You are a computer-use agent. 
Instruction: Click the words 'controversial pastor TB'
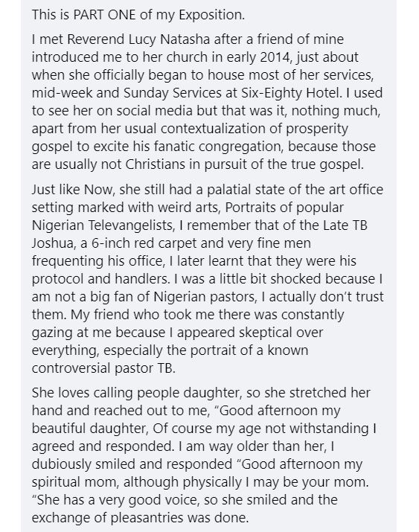(103, 368)
